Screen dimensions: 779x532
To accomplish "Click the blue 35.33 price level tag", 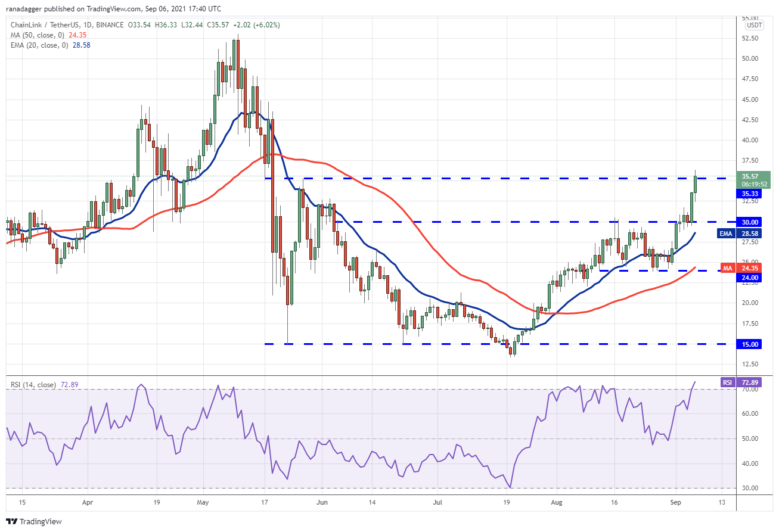I will (750, 194).
